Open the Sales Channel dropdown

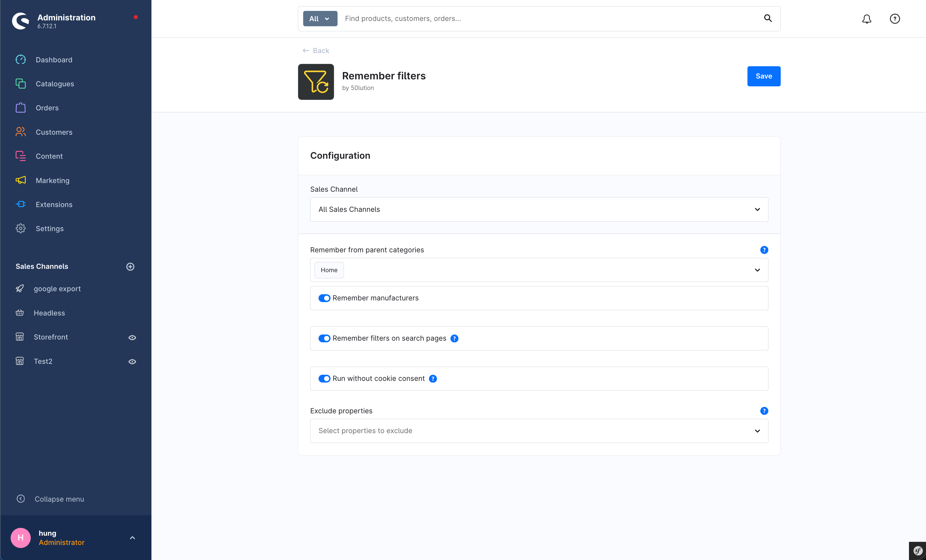pos(539,209)
